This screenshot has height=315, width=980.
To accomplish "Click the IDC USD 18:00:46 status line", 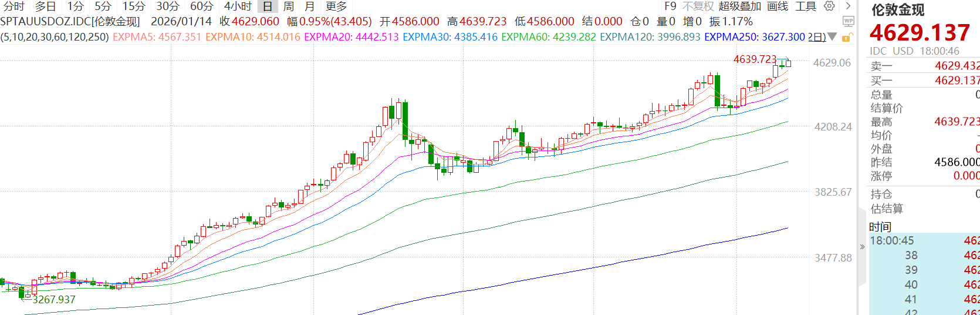I will click(914, 51).
